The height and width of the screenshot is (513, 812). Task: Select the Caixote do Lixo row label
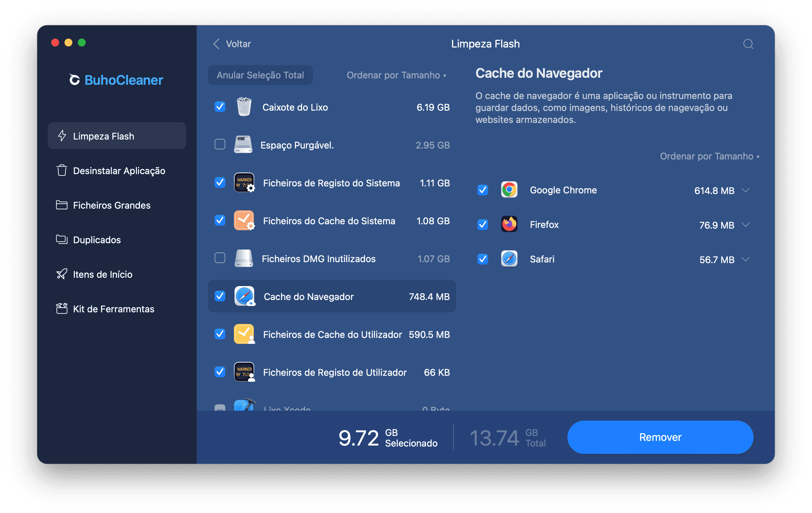click(x=295, y=107)
